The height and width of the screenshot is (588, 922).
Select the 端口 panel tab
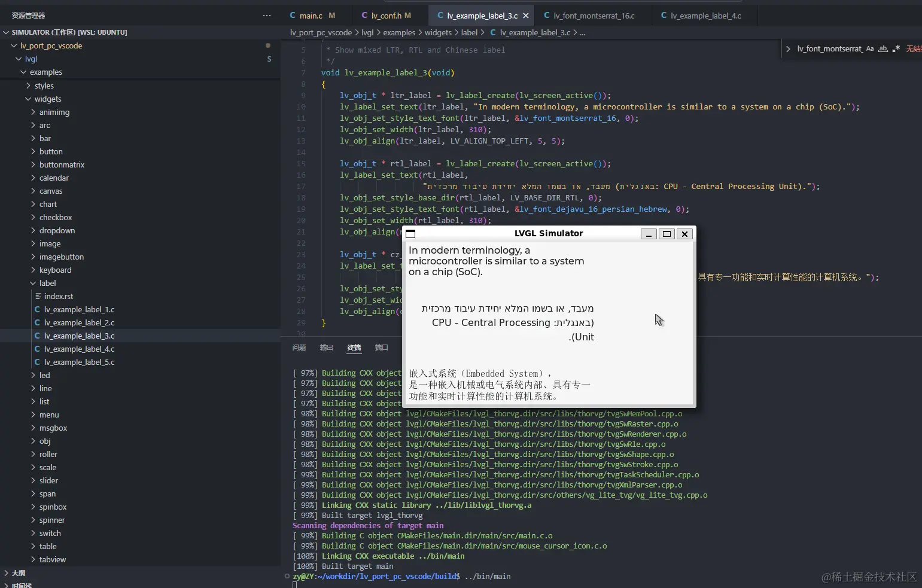tap(382, 348)
